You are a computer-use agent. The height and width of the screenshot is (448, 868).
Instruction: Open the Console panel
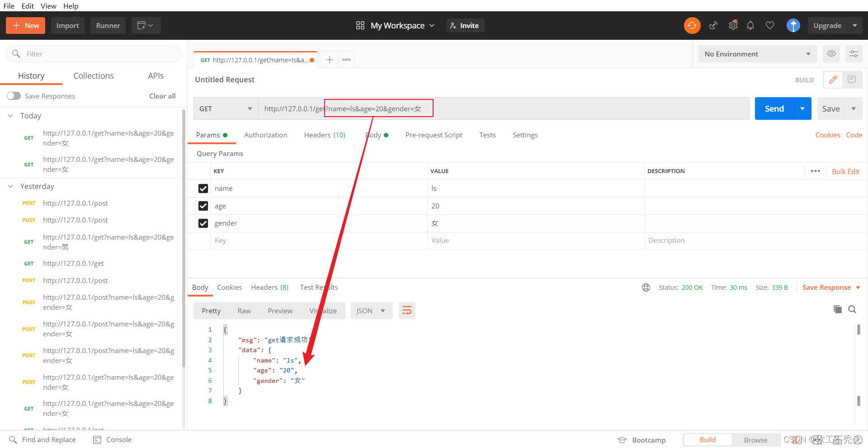click(113, 440)
